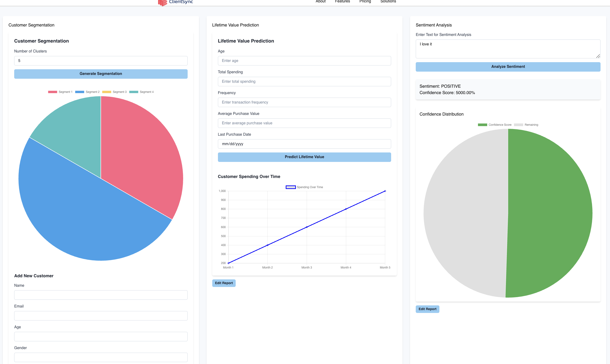
Task: Click the Analyze Sentiment button
Action: click(508, 67)
